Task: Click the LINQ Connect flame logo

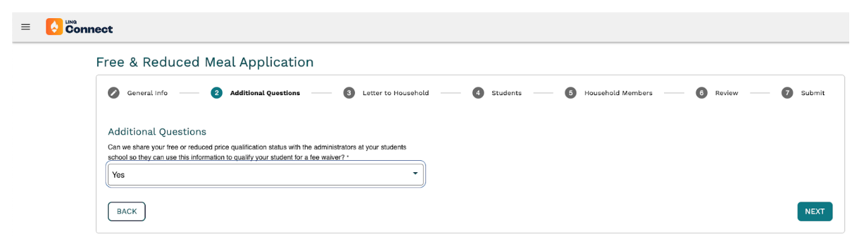Action: (x=54, y=27)
